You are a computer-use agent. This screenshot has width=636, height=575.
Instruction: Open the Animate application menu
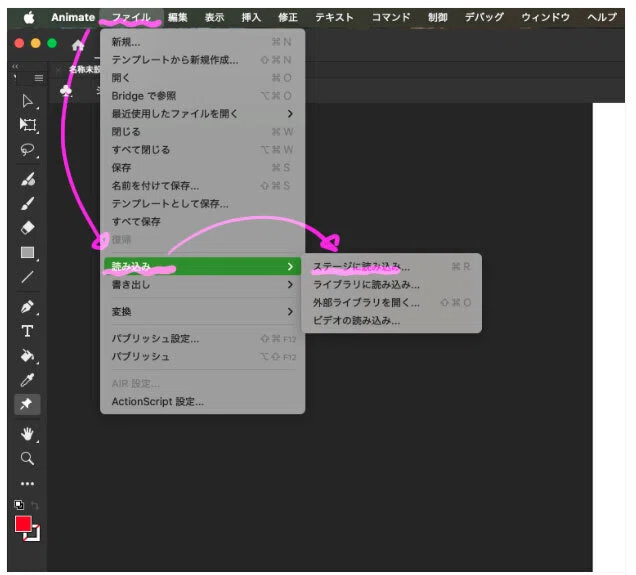click(73, 17)
